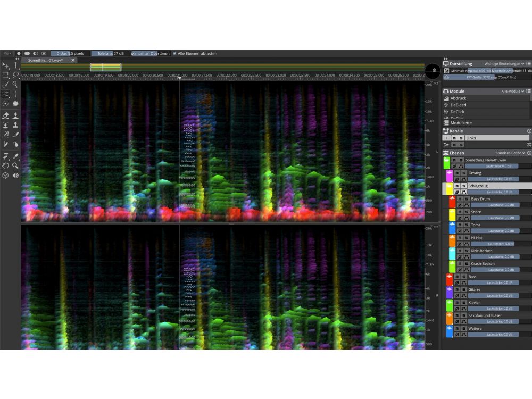Mute the Gesang layer
The image size is (532, 399).
(458, 173)
